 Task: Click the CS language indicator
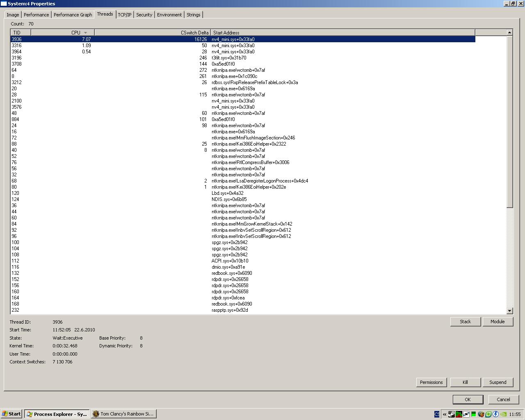(x=437, y=414)
